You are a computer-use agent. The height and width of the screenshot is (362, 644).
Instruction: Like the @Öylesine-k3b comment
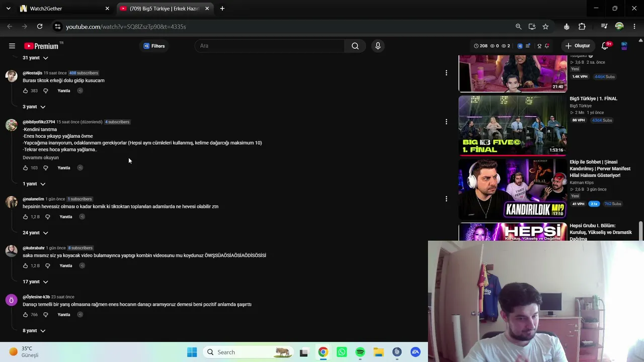pos(25,315)
